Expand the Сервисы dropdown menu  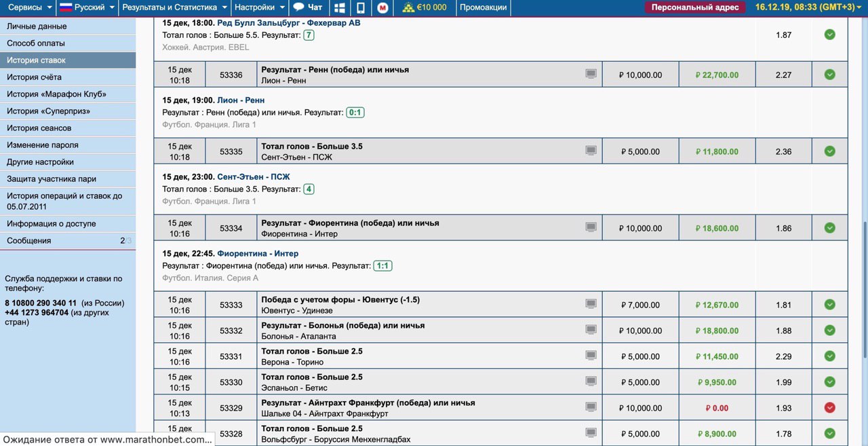(30, 7)
